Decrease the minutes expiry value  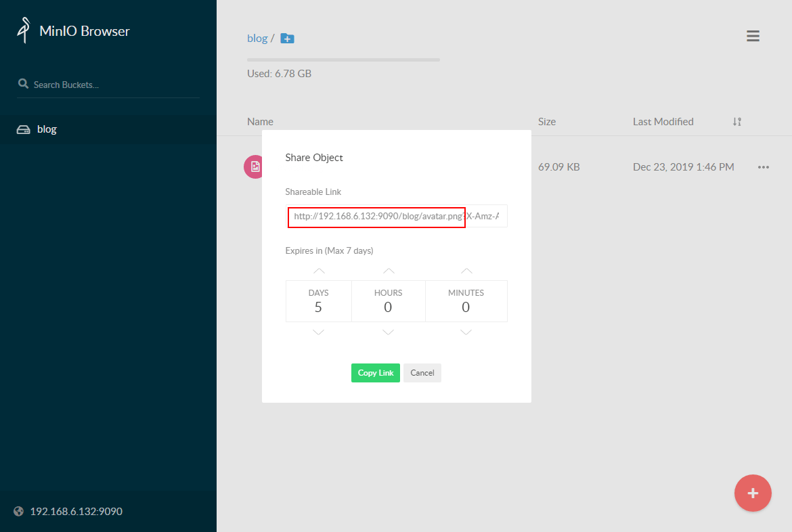[466, 332]
